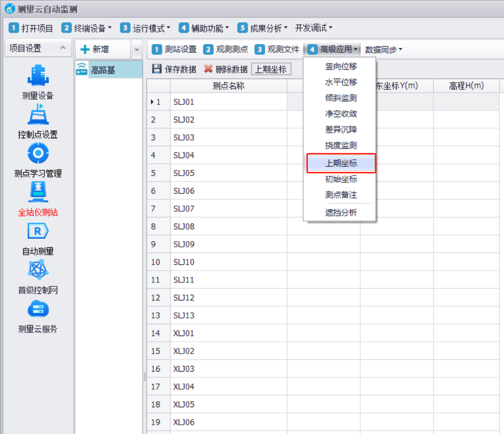This screenshot has height=434, width=504.
Task: Expand the 数据同步 dropdown
Action: 384,50
